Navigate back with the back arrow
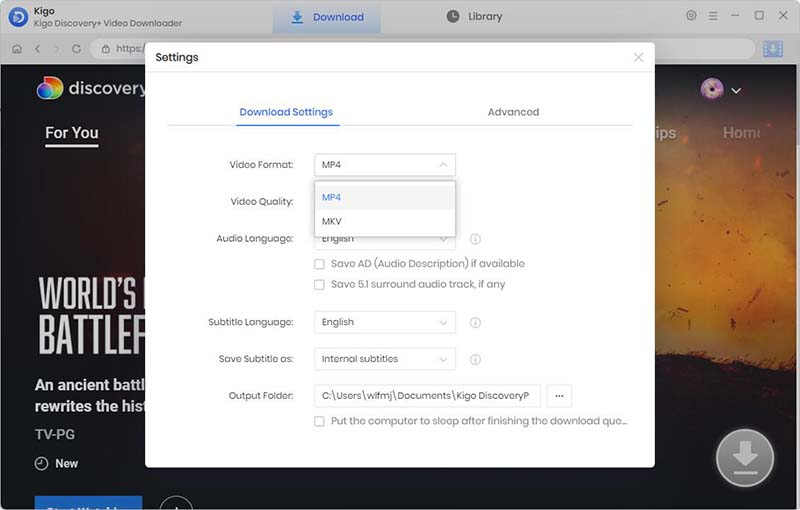 coord(37,48)
